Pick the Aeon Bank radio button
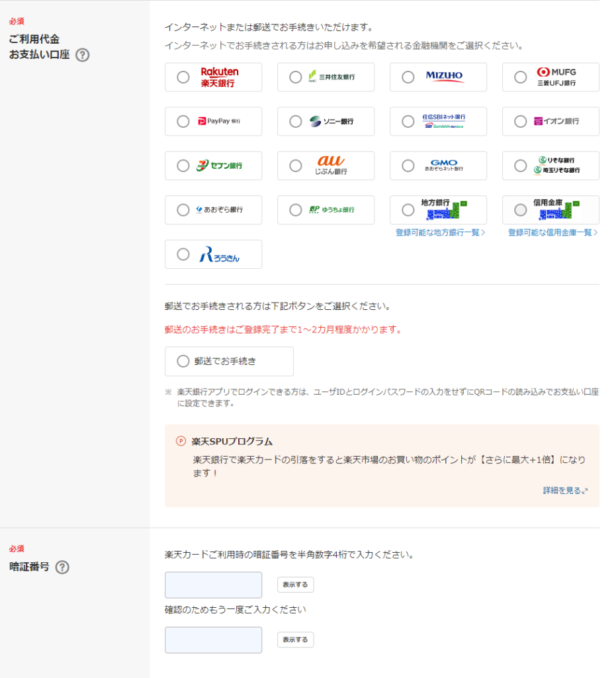616x678 pixels. [x=520, y=122]
